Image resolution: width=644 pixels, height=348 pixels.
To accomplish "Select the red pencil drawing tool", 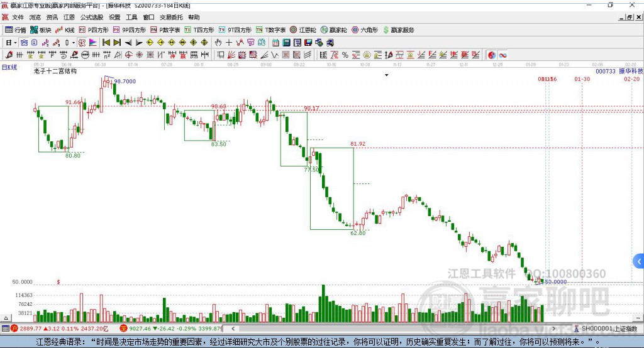I will click(9, 55).
